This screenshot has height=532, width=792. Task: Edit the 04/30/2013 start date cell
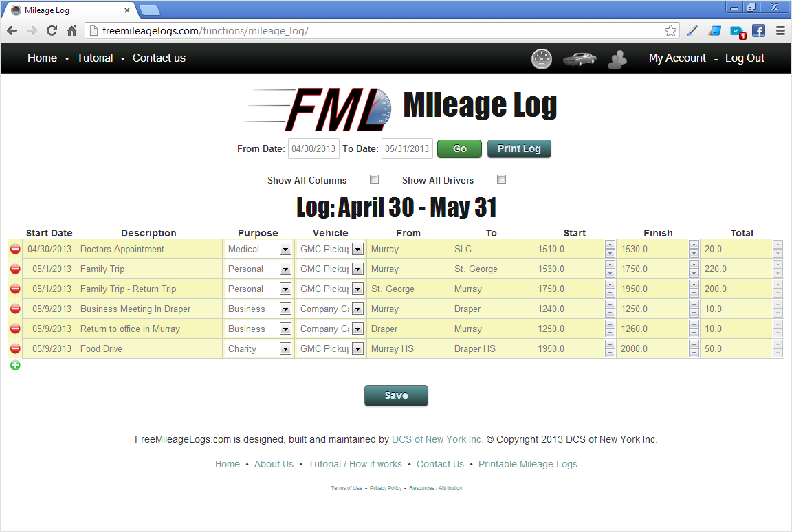[x=49, y=249]
